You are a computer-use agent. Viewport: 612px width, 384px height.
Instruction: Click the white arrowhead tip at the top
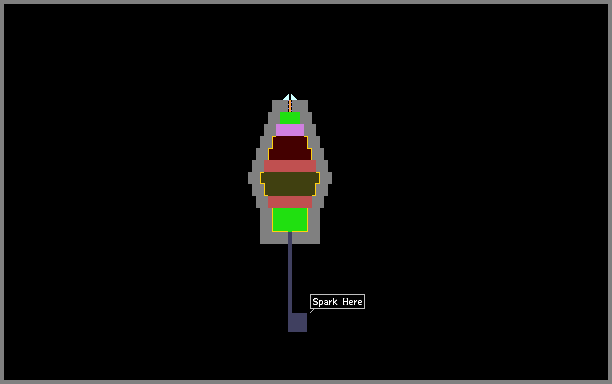coord(290,97)
